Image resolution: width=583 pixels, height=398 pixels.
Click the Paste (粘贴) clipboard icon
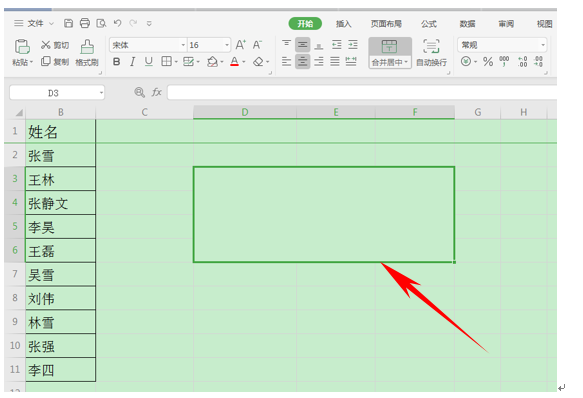click(22, 47)
